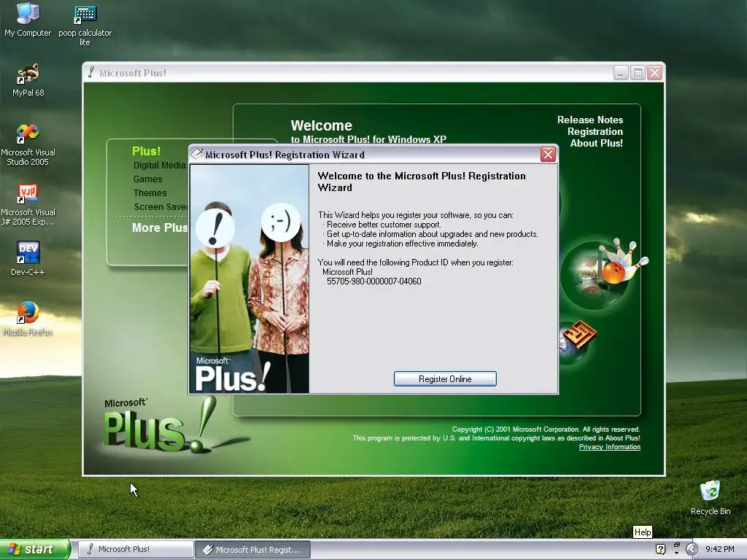Open the Start menu
The width and height of the screenshot is (747, 560).
tap(35, 549)
